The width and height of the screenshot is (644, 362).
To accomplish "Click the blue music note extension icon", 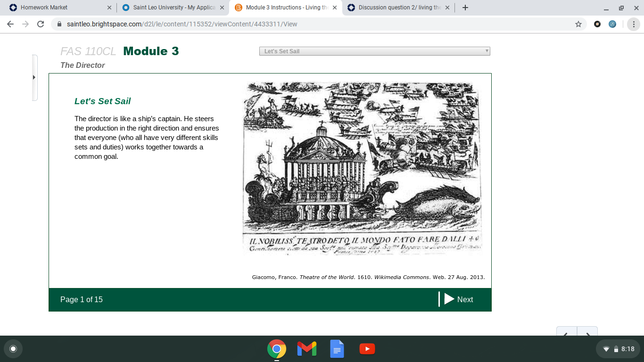I will pos(612,24).
